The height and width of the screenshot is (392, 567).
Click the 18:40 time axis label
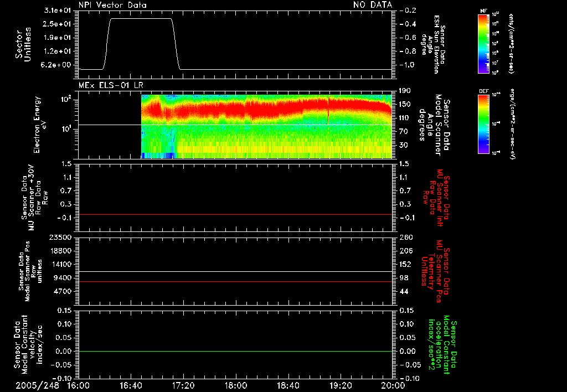pyautogui.click(x=288, y=385)
